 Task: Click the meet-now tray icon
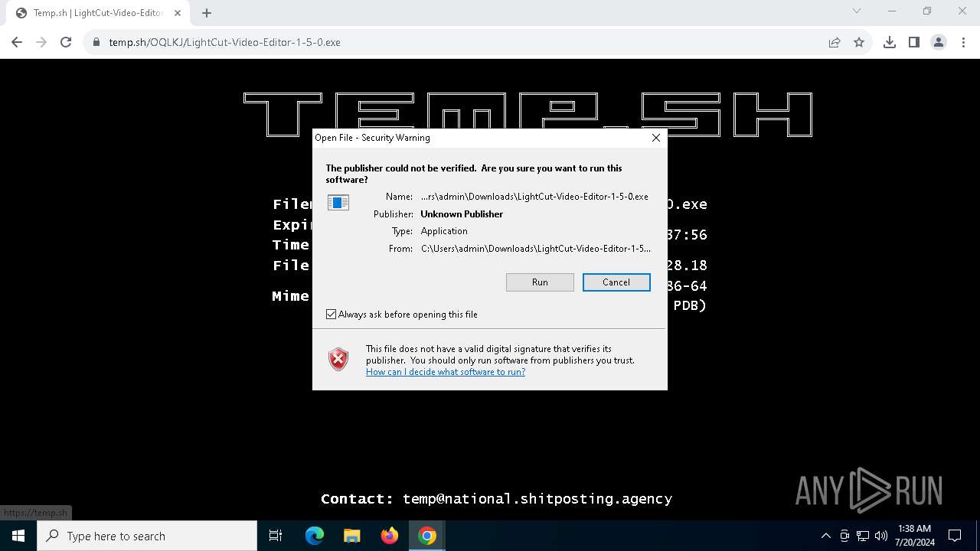pyautogui.click(x=844, y=536)
